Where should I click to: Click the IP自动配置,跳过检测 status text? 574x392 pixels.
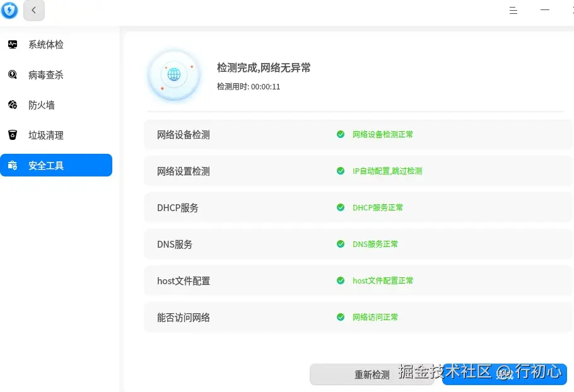point(387,171)
